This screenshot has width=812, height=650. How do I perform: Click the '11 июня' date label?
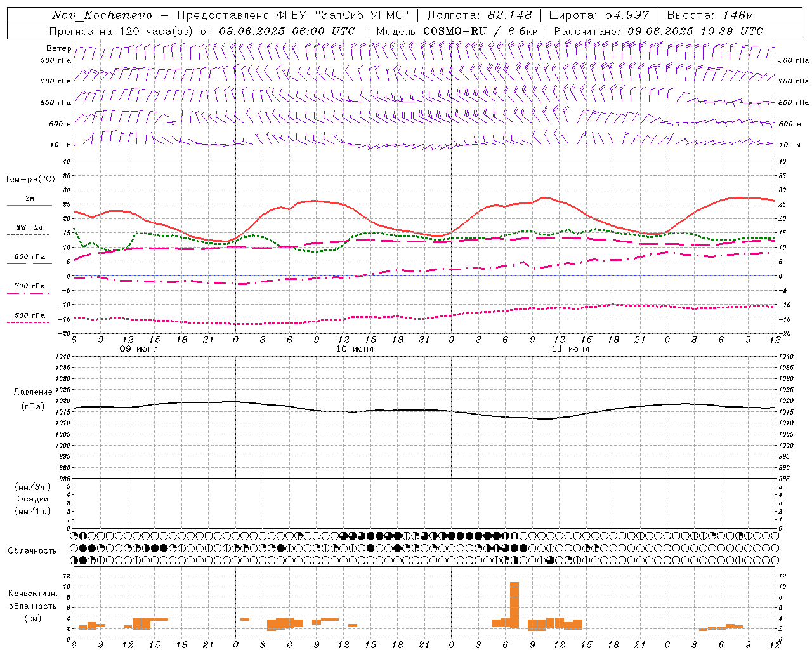(x=570, y=349)
